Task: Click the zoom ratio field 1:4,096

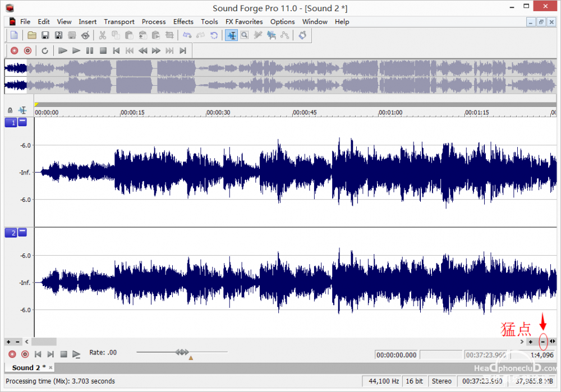Action: (533, 355)
